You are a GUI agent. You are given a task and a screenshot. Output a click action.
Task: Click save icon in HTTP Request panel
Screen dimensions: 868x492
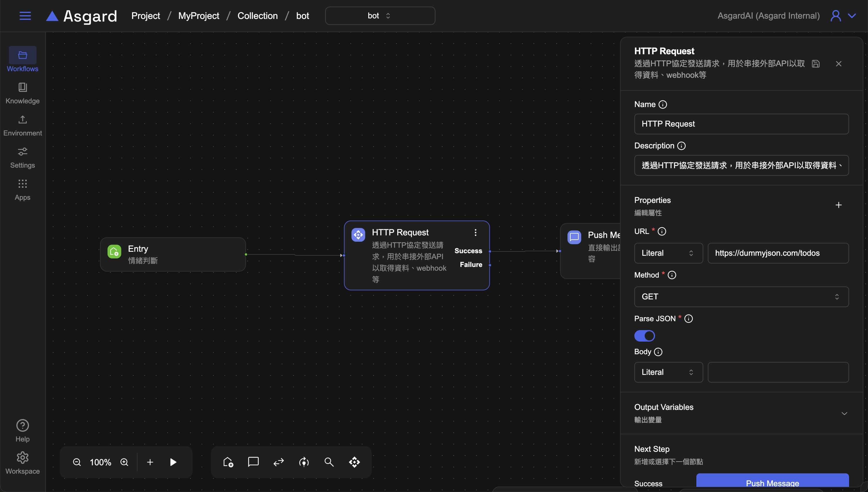pyautogui.click(x=816, y=64)
